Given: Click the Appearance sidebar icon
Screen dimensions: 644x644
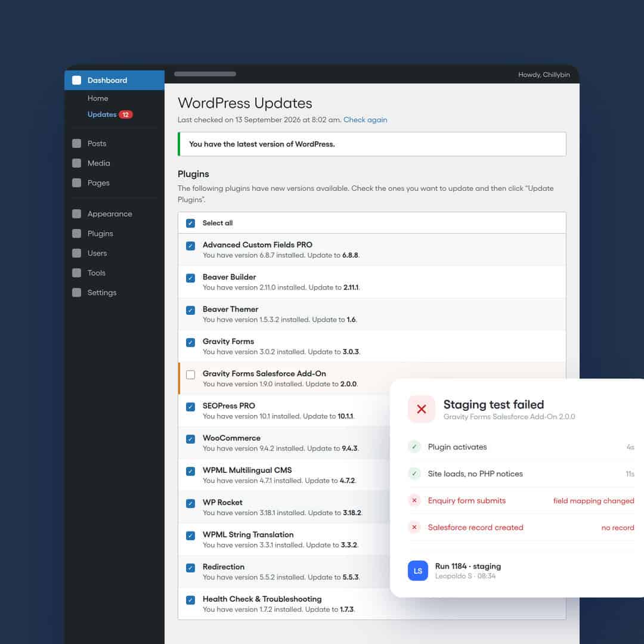Looking at the screenshot, I should 76,213.
